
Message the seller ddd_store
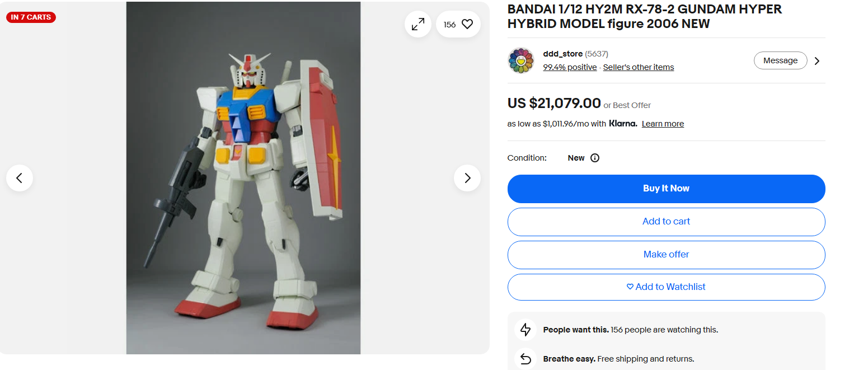click(780, 60)
